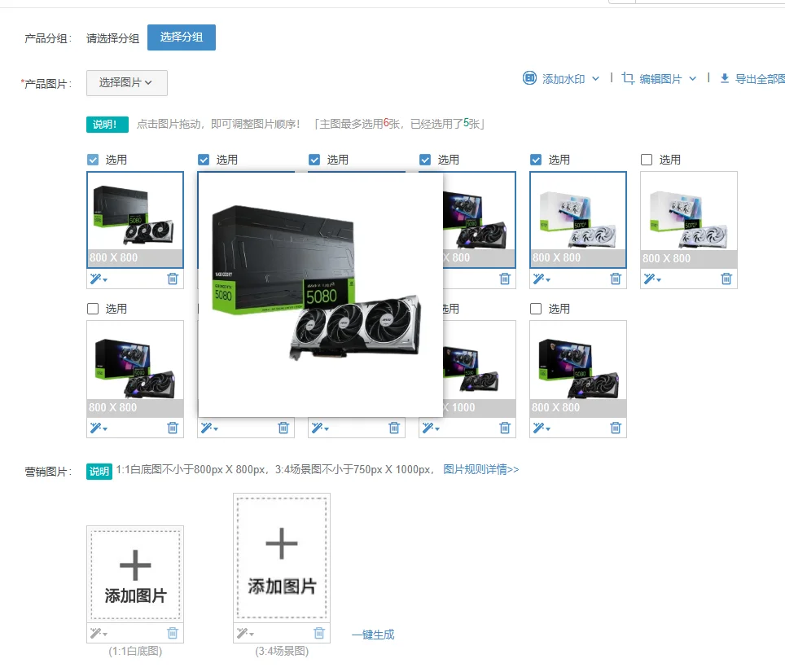Screen dimensions: 785x672
Task: Open the edit wand for second bottom-row image
Action: point(209,428)
